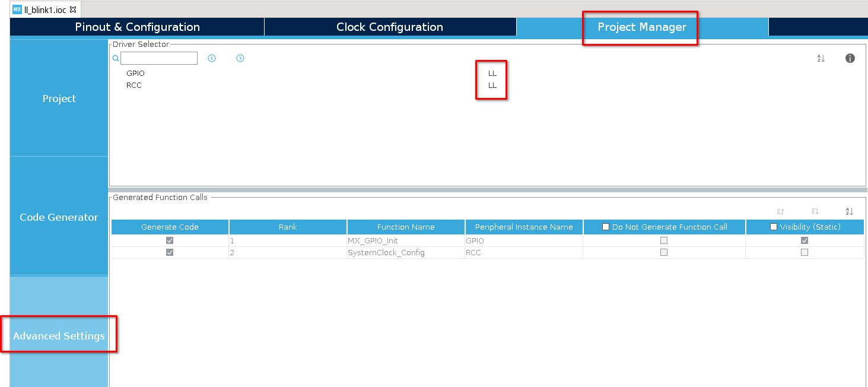Sort generated function calls alphabetically
868x387 pixels.
point(849,211)
